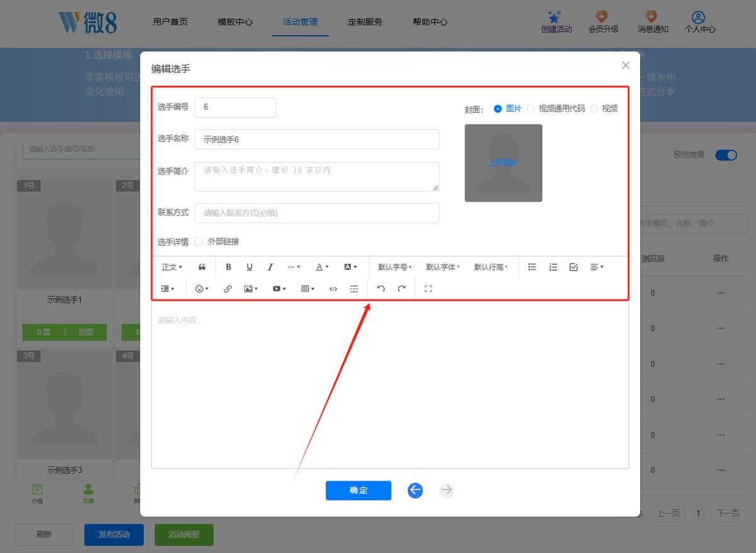Insert a hyperlink with the link icon
Image resolution: width=756 pixels, height=553 pixels.
point(227,288)
